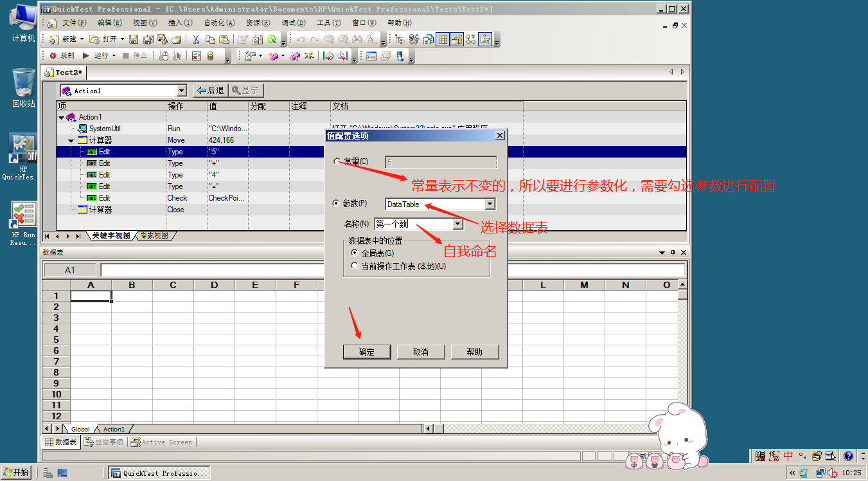The image size is (868, 481).
Task: Open the Action1 selector dropdown
Action: click(x=181, y=91)
